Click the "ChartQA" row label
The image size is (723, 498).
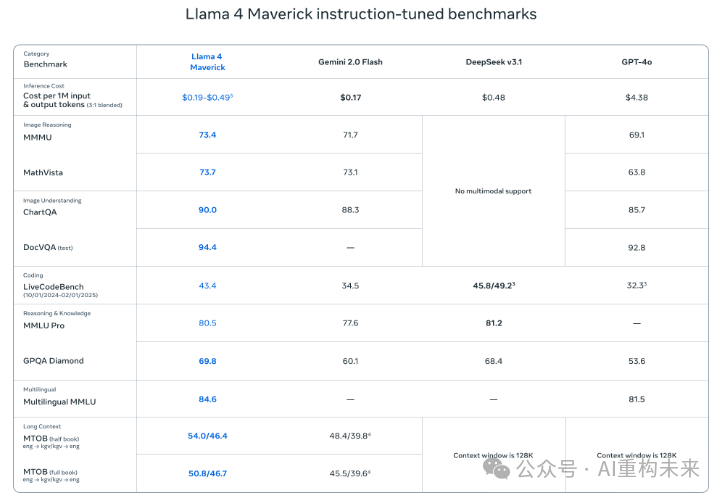40,212
